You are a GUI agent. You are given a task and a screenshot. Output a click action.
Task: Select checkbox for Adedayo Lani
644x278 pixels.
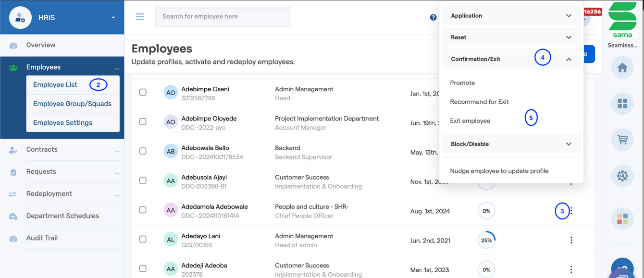(x=143, y=239)
